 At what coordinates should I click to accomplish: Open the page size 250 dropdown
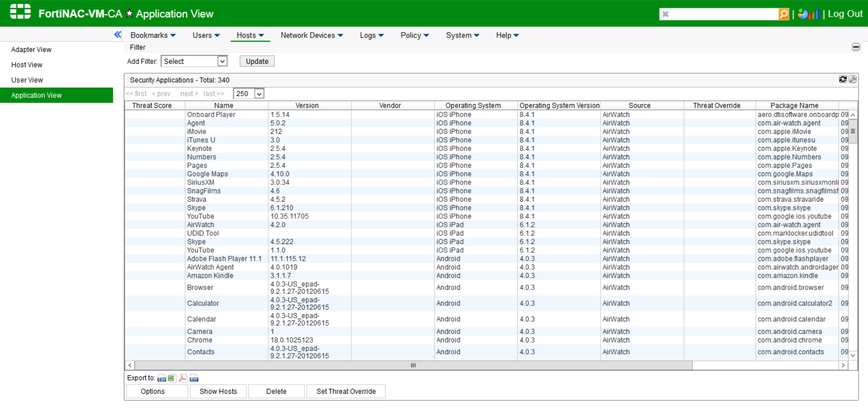pyautogui.click(x=248, y=94)
